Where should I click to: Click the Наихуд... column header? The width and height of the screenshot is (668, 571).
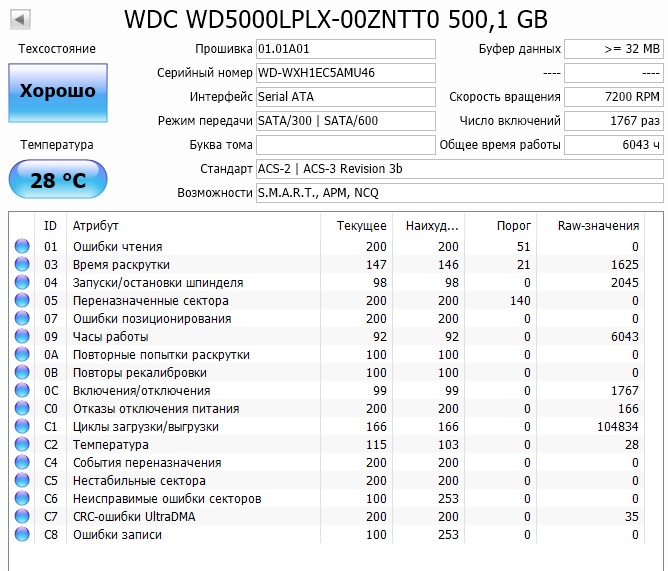428,225
